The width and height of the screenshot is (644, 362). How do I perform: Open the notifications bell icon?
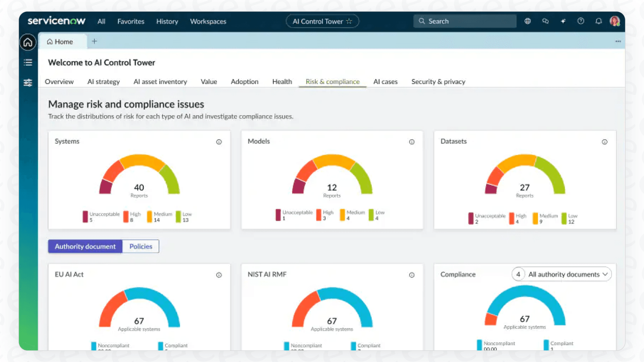click(598, 21)
